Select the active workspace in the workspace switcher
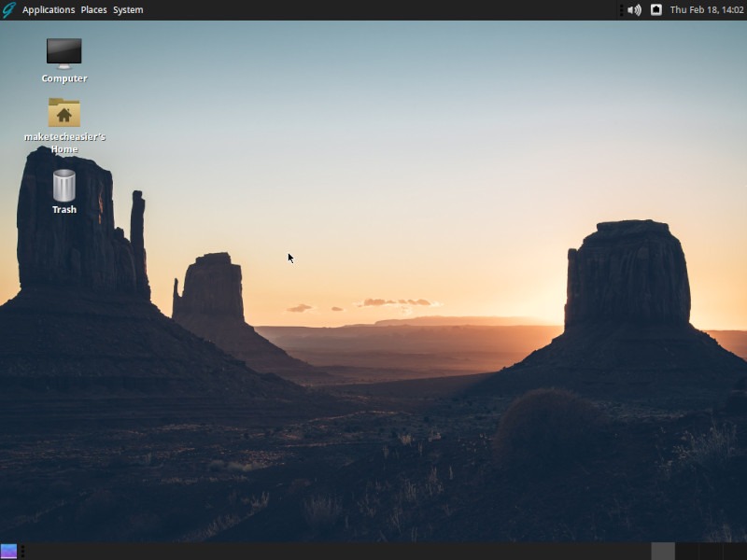 click(x=663, y=551)
